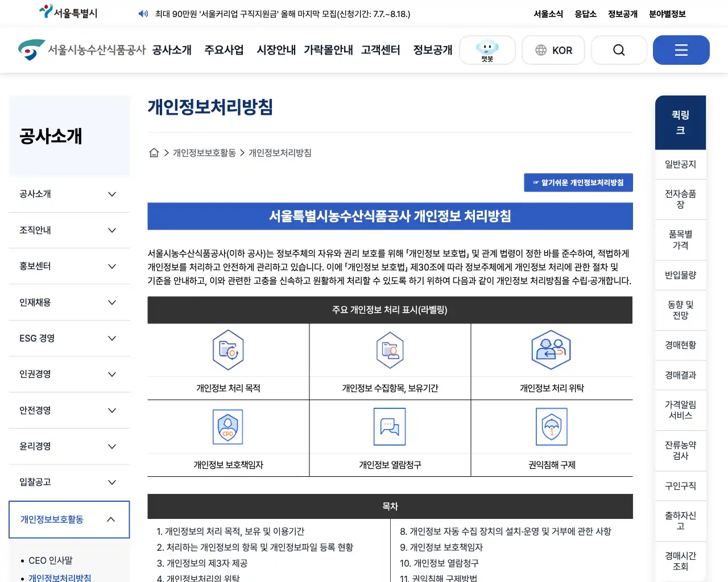Open the 고객센터 top navigation menu
The width and height of the screenshot is (728, 582).
point(380,50)
